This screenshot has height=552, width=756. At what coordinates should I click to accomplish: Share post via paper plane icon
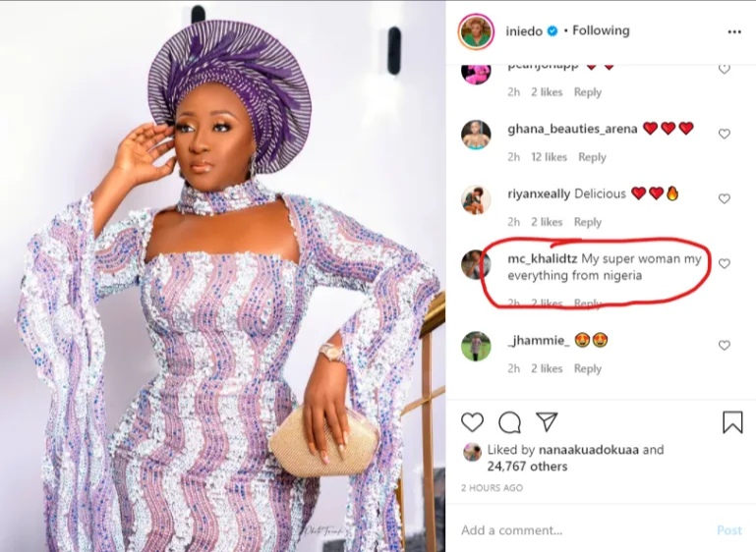(547, 422)
